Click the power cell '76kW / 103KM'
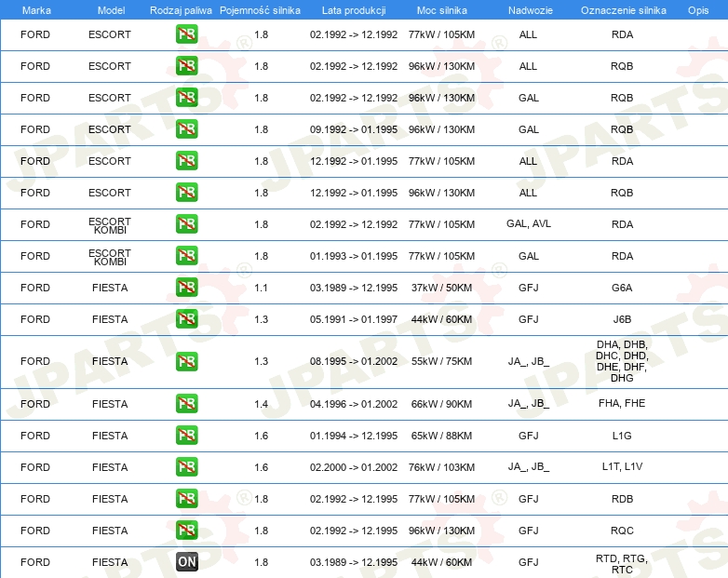The width and height of the screenshot is (728, 578). point(441,467)
